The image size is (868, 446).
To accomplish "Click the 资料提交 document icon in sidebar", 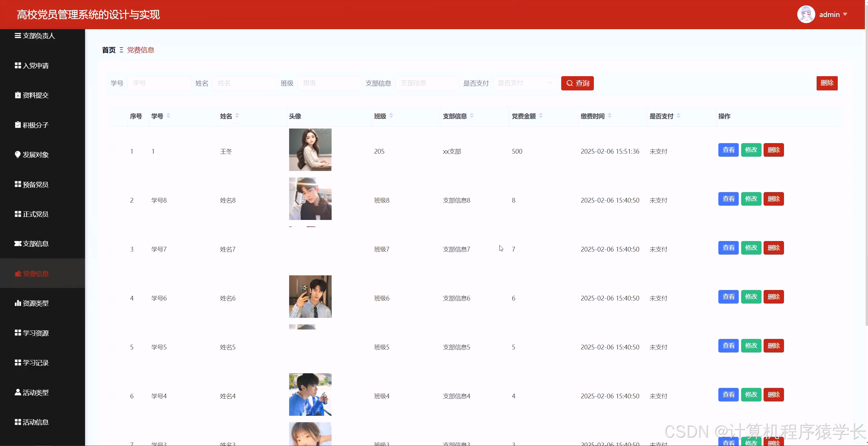I will coord(18,95).
